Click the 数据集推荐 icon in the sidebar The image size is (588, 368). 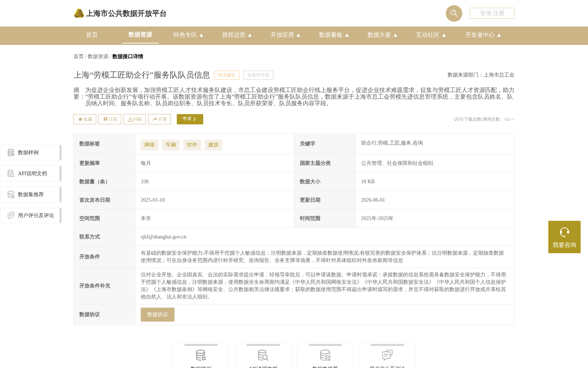[11, 195]
